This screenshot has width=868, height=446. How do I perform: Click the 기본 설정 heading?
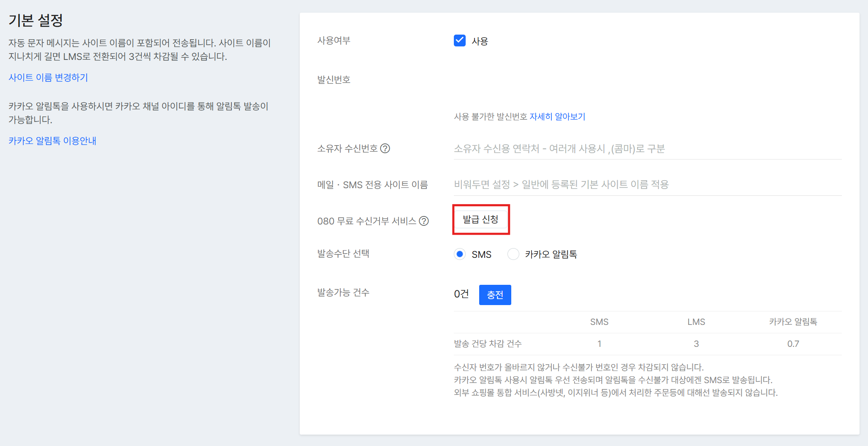point(36,20)
